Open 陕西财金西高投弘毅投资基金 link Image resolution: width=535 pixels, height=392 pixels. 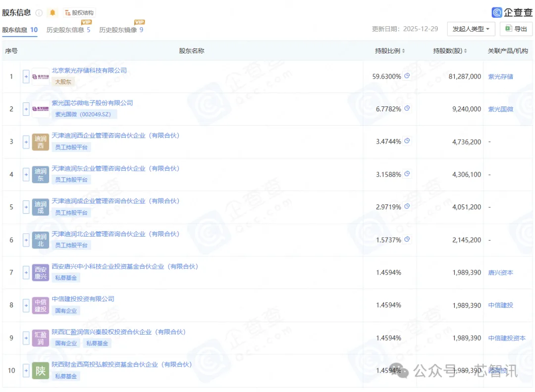[122, 364]
